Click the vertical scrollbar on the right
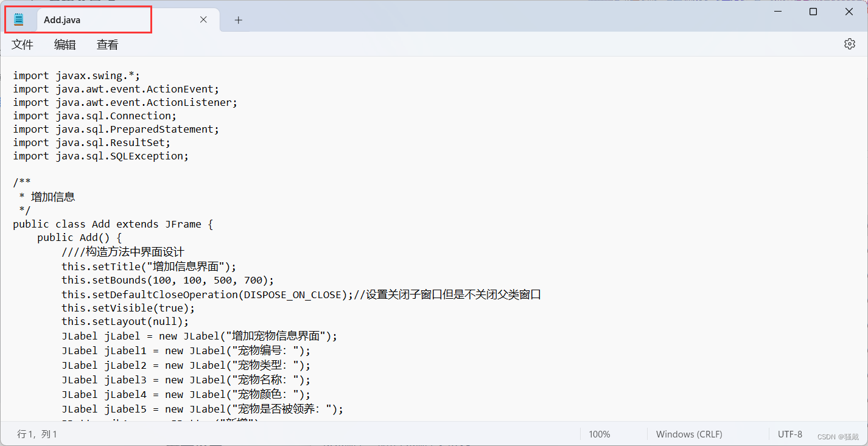The image size is (868, 446). pos(863,183)
